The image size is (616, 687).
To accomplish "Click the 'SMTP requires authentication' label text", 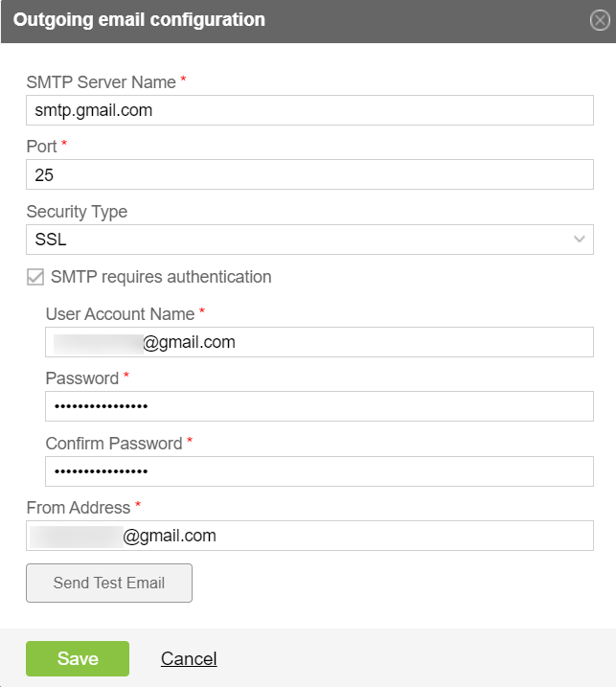I will coord(161,277).
